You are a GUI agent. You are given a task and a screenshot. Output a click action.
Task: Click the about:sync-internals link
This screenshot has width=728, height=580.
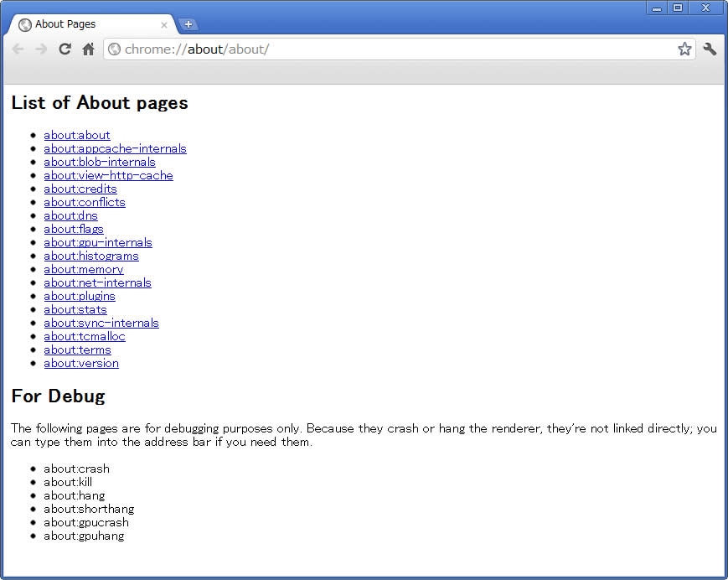pyautogui.click(x=101, y=324)
